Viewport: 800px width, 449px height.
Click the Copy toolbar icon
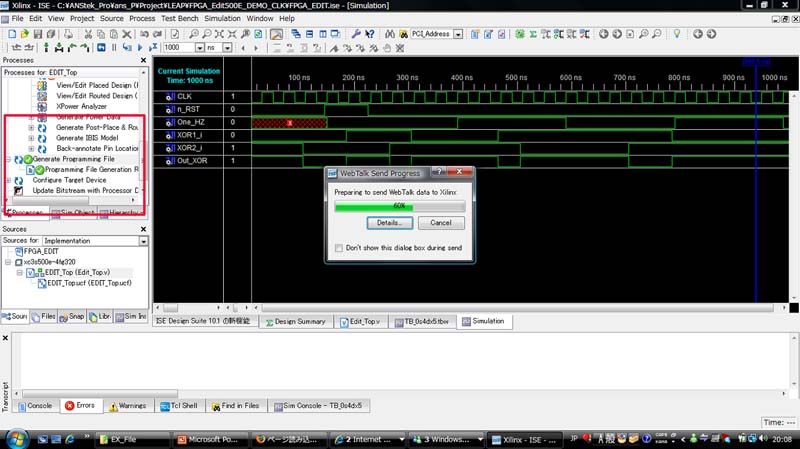[x=101, y=34]
